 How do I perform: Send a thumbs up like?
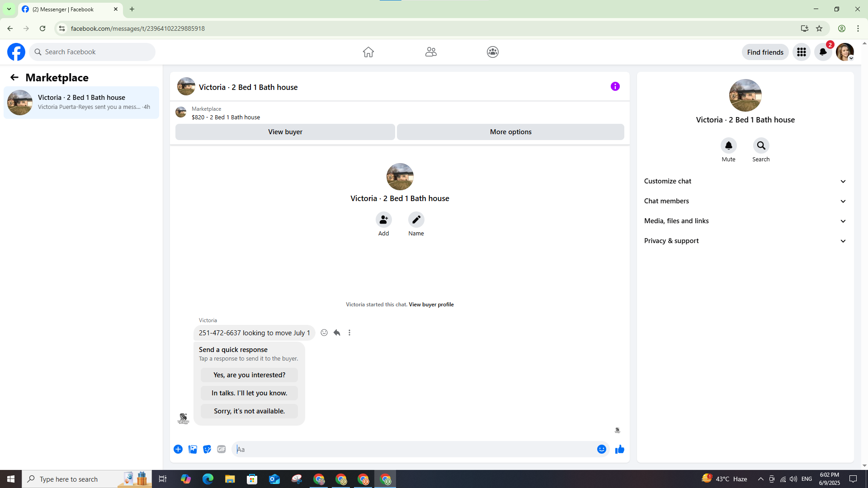(x=620, y=449)
